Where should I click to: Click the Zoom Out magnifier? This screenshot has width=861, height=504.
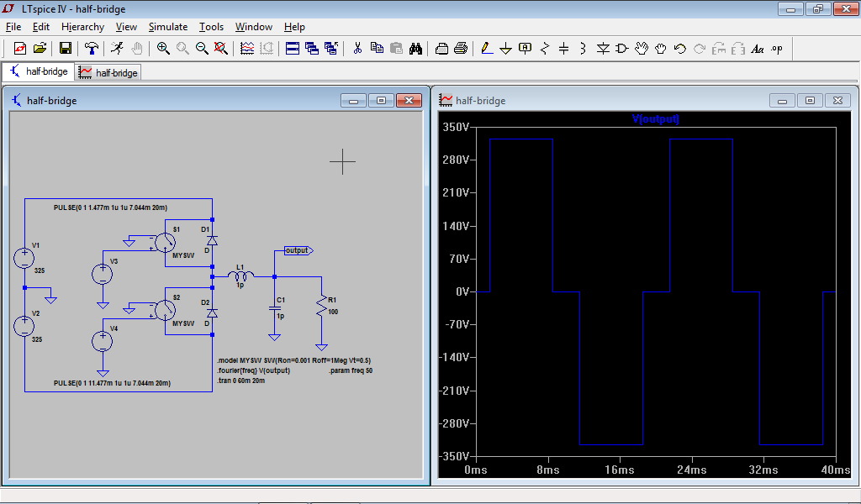[202, 49]
